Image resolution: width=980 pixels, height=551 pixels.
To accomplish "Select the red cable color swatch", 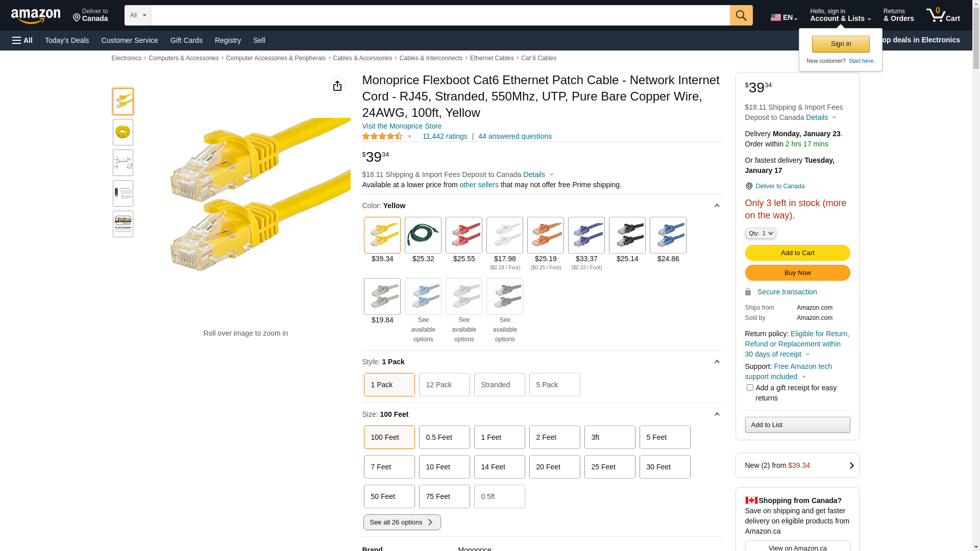I will click(463, 235).
